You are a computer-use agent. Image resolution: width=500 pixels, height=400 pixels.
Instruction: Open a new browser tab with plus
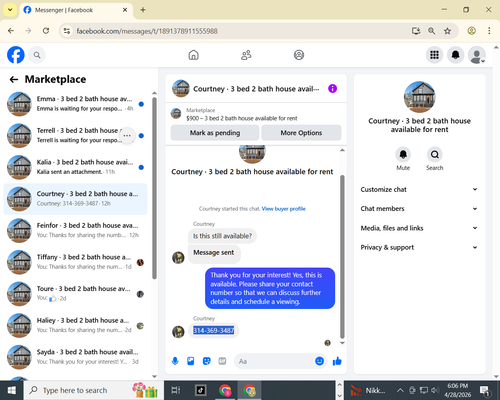[143, 10]
